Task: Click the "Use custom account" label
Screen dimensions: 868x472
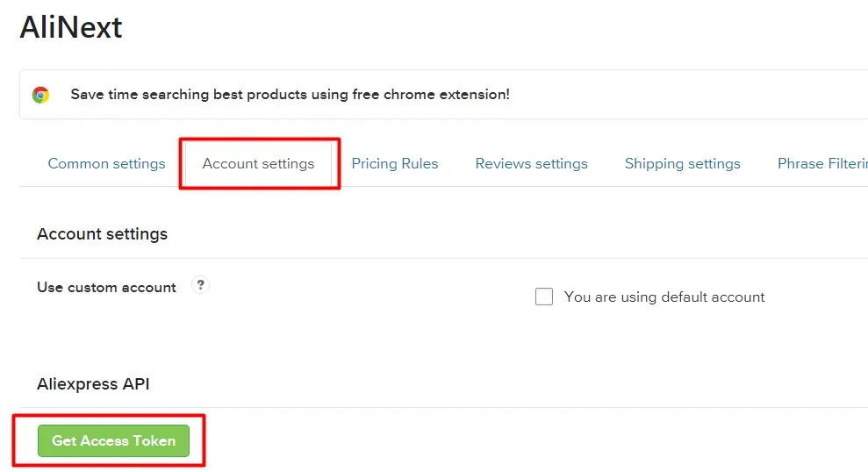Action: [106, 288]
